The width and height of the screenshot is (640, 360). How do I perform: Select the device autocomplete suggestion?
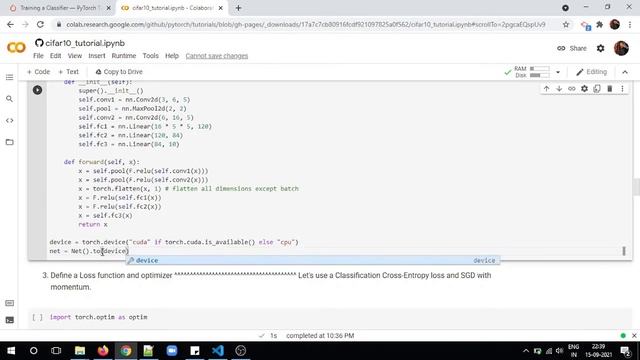click(x=313, y=260)
